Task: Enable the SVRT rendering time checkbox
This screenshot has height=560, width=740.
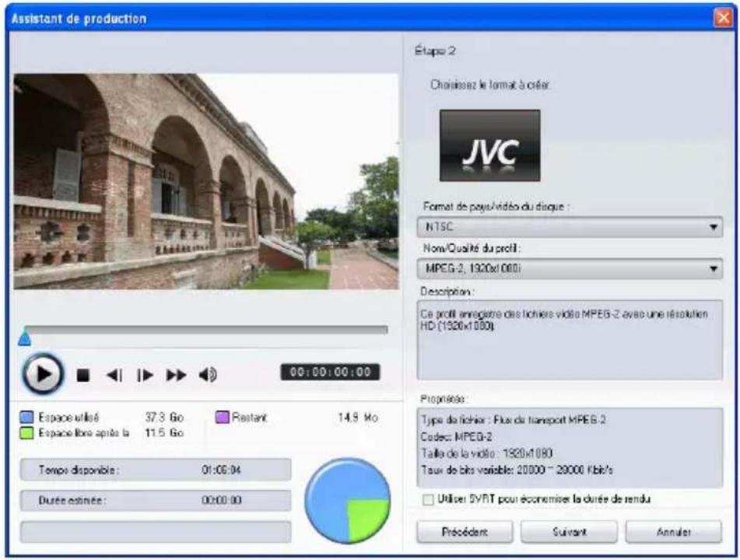Action: click(x=428, y=499)
